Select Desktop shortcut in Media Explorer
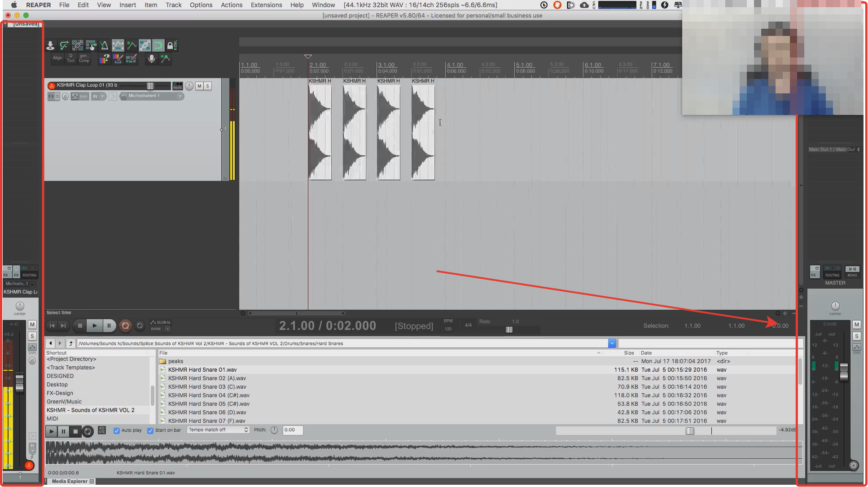868x487 pixels. tap(57, 385)
